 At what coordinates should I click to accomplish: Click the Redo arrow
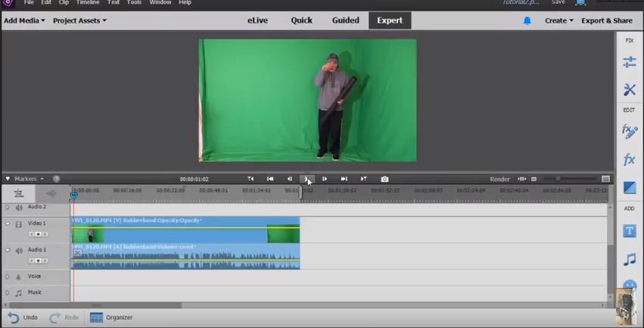click(x=54, y=317)
